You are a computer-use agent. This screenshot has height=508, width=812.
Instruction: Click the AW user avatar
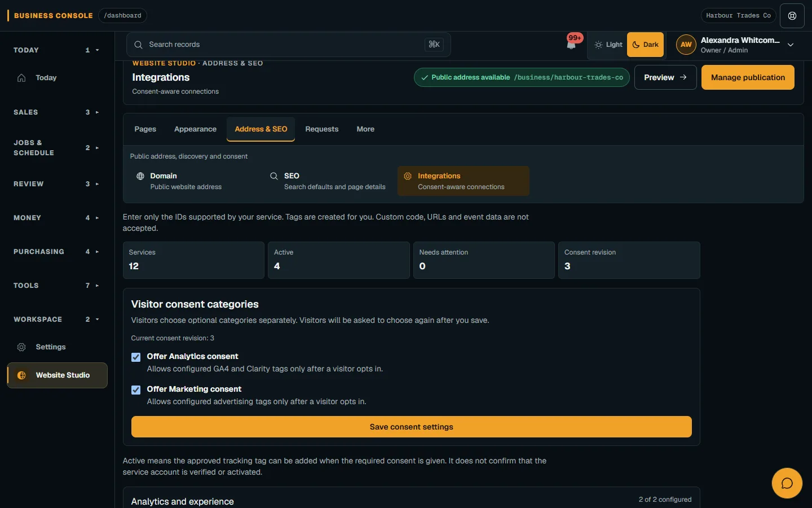686,45
